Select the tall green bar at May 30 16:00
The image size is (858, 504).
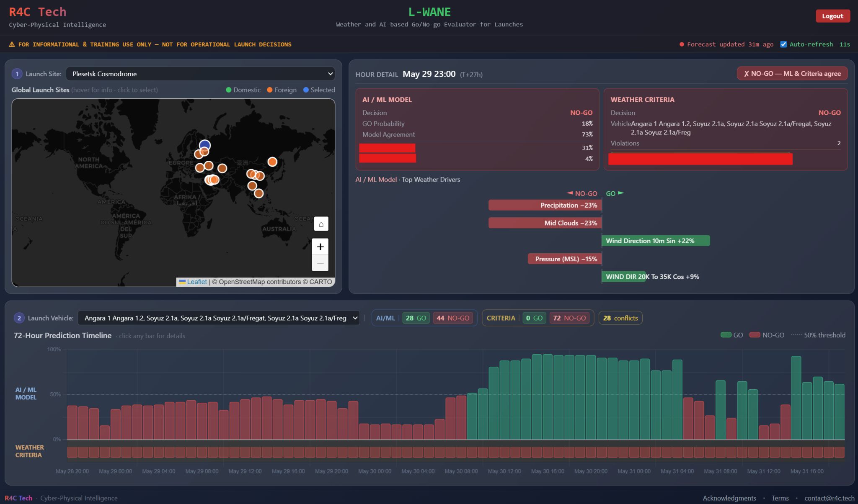pyautogui.click(x=548, y=397)
